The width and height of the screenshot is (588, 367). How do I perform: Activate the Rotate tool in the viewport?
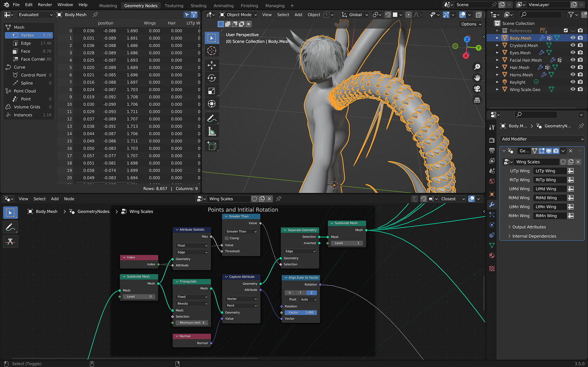pos(212,78)
